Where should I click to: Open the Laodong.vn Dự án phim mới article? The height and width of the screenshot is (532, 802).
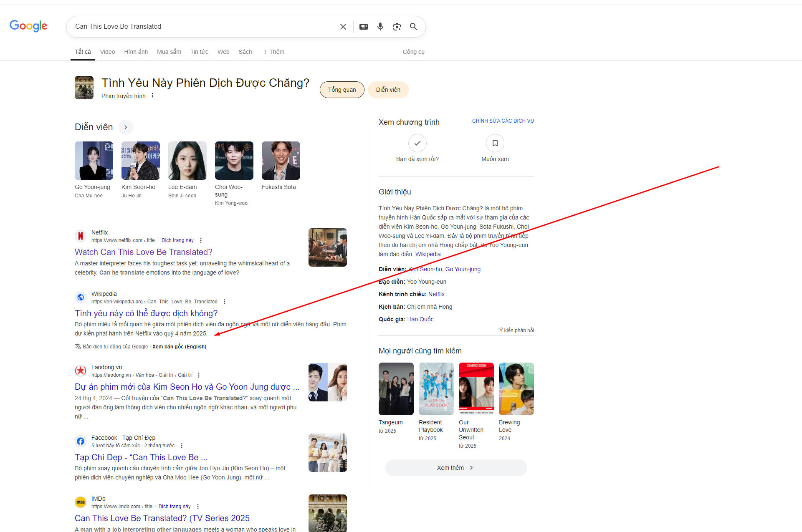[187, 387]
